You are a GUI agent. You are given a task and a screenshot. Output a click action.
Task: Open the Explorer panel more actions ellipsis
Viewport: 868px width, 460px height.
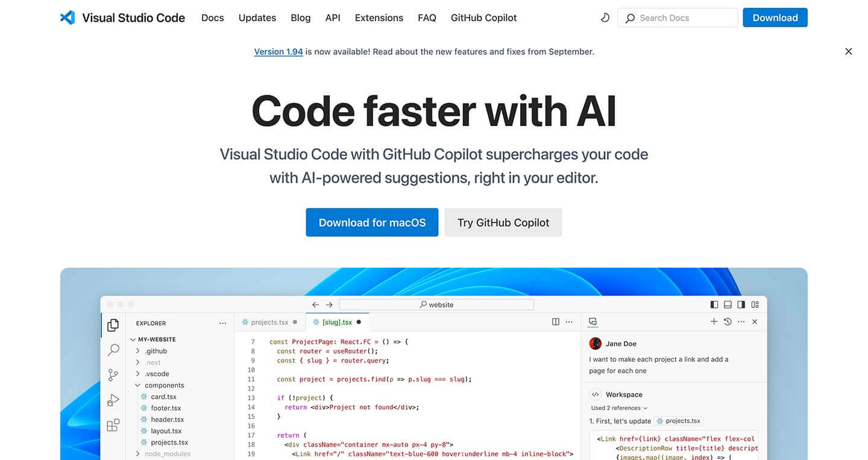click(x=223, y=323)
